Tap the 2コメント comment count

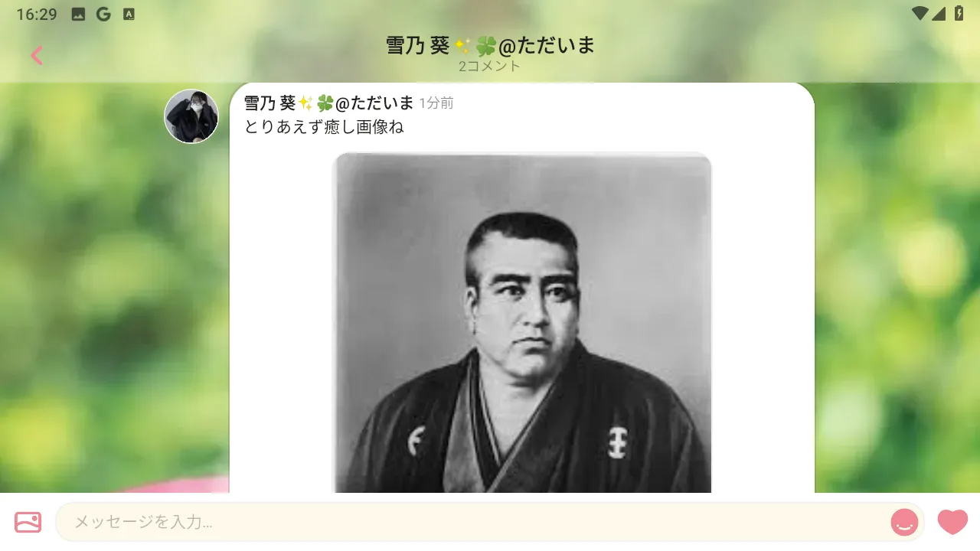point(490,66)
